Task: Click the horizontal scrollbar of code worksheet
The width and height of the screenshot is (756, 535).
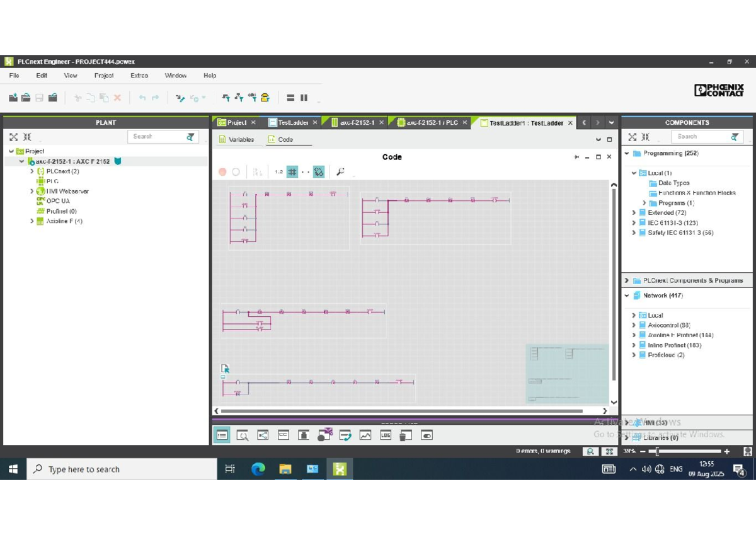Action: click(x=402, y=411)
